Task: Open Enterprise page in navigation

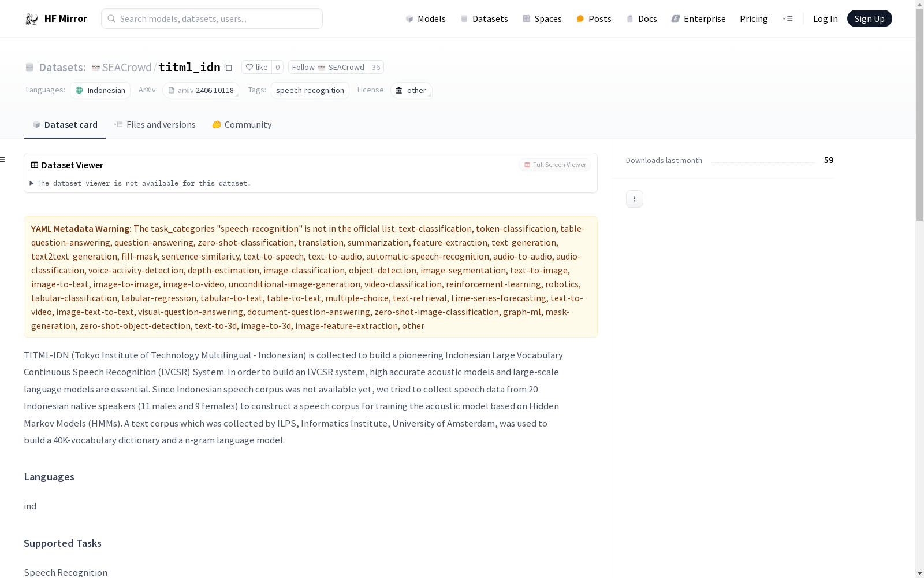Action: (x=698, y=18)
